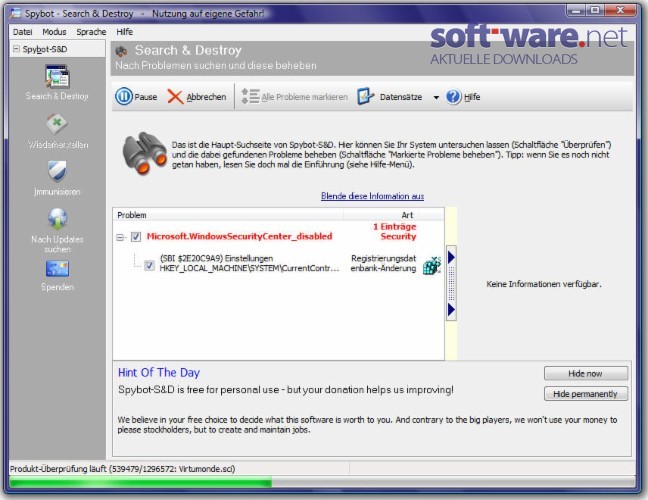Open the Search & Destroy sidebar icon
648x500 pixels.
point(57,76)
